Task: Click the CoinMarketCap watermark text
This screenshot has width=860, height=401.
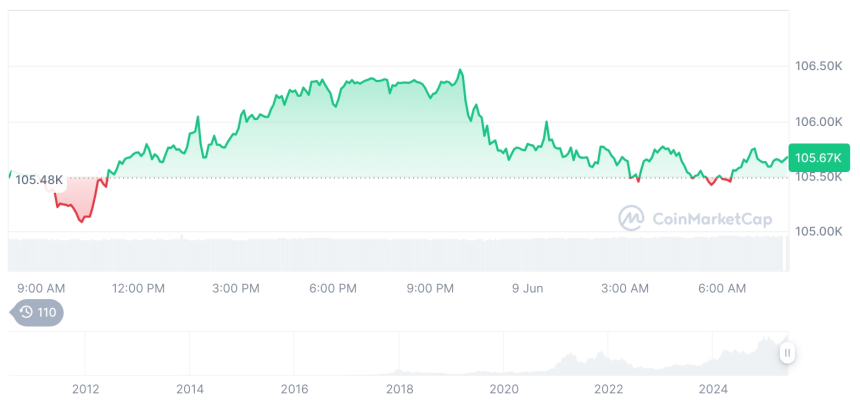Action: 711,219
